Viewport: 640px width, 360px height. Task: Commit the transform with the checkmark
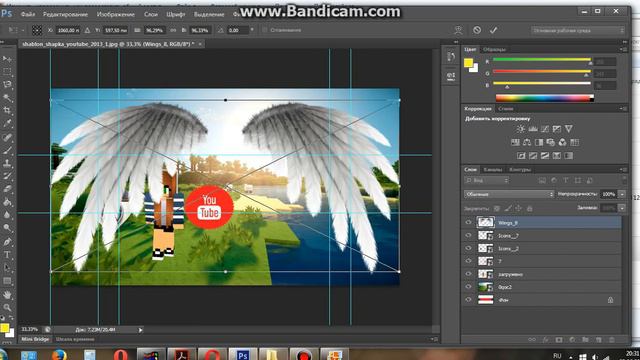coord(493,30)
